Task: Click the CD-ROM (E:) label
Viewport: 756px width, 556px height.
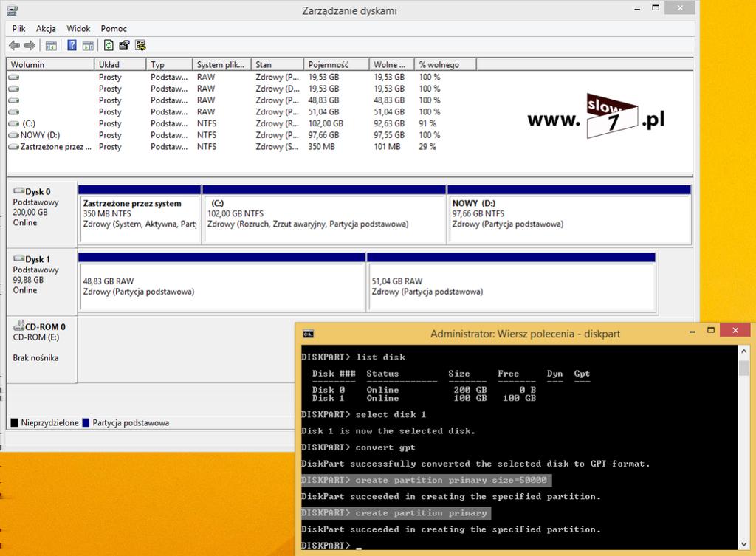Action: click(x=36, y=337)
